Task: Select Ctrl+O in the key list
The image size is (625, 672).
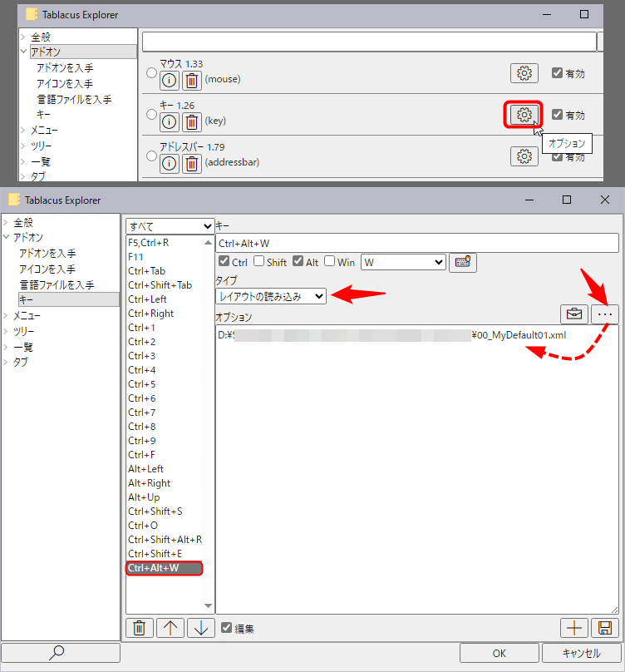Action: click(x=143, y=526)
